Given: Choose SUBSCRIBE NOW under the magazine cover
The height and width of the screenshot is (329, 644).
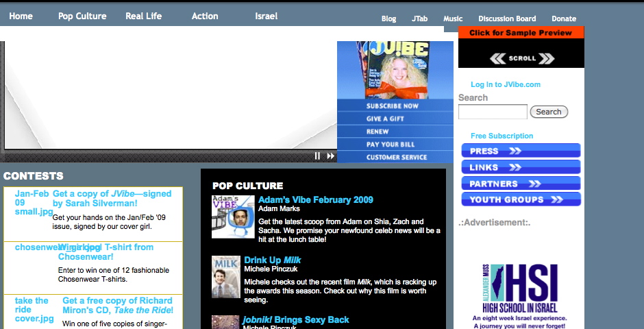Looking at the screenshot, I should point(393,106).
